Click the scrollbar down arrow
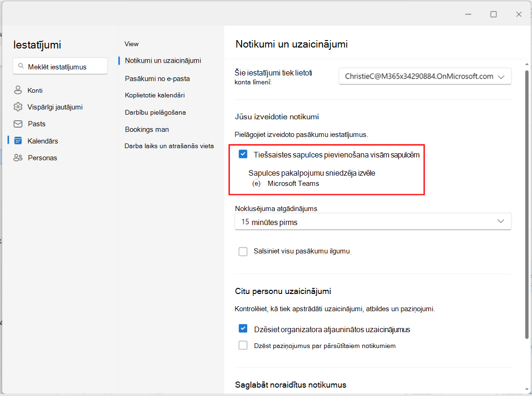 point(526,389)
